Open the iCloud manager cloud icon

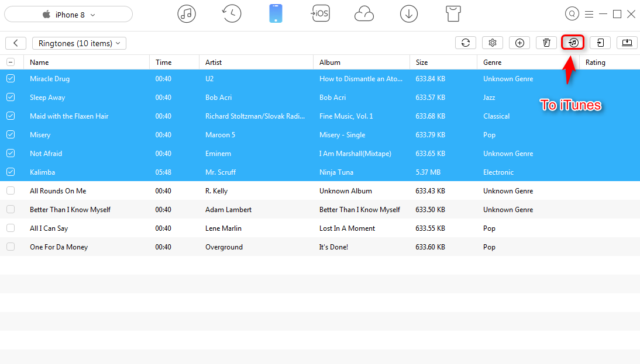(x=364, y=14)
